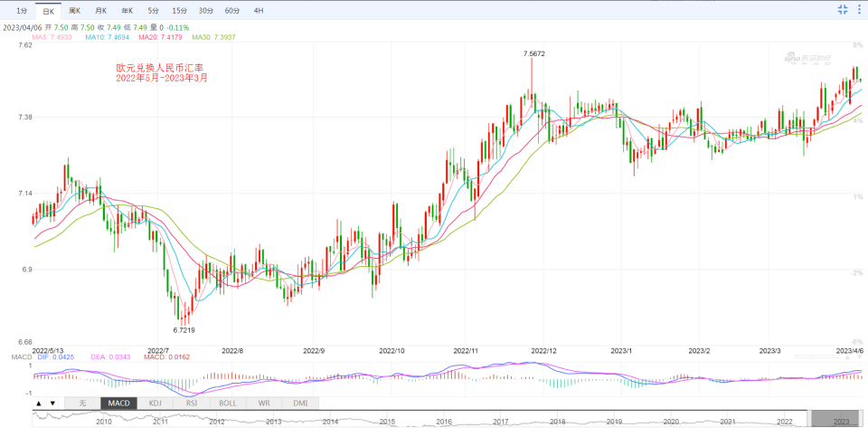Enable the RSI indicator
868x437 pixels.
pos(191,403)
